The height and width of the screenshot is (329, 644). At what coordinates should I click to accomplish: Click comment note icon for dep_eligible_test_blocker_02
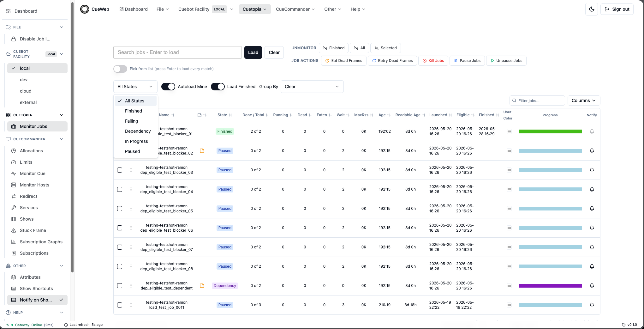(x=202, y=151)
